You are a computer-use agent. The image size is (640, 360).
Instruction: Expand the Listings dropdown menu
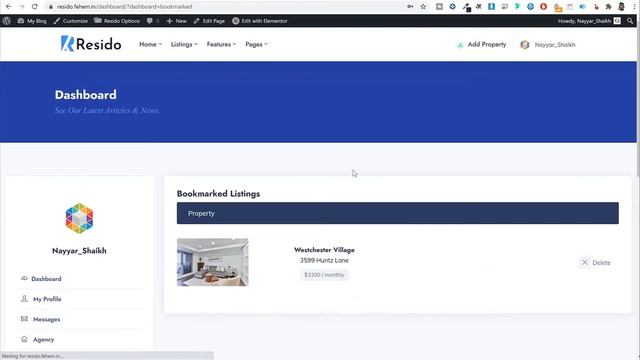click(184, 44)
